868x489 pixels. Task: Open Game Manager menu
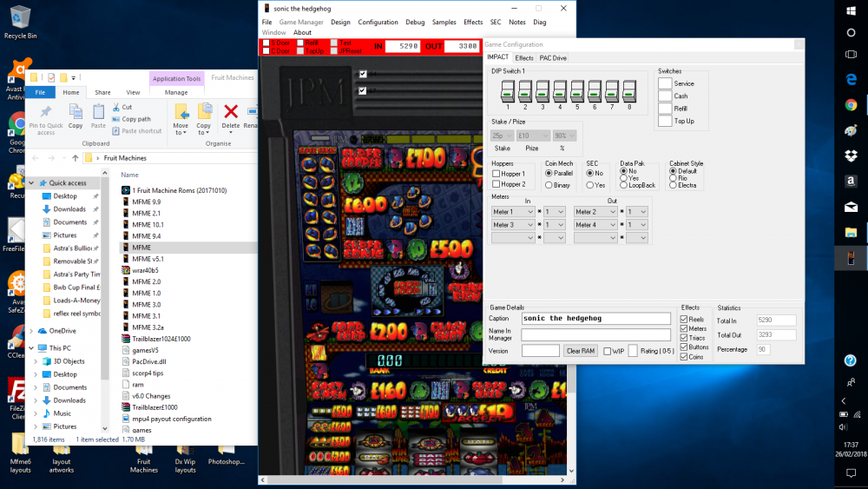coord(301,23)
